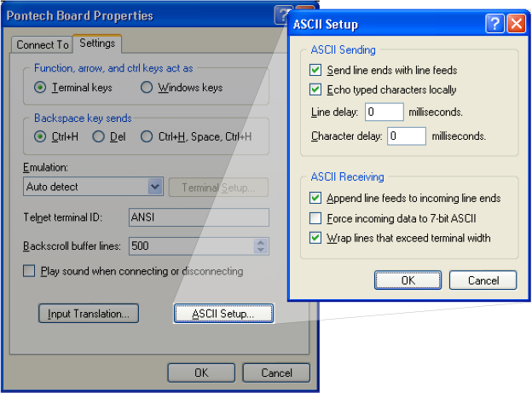Disable Echo typed characters locally
The image size is (532, 393).
click(x=316, y=90)
